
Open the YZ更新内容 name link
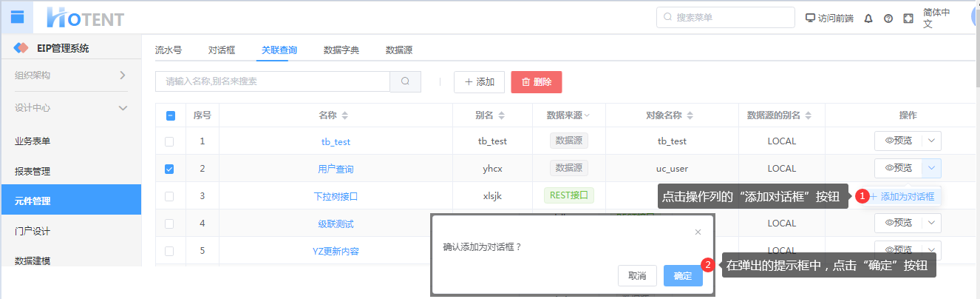[336, 251]
